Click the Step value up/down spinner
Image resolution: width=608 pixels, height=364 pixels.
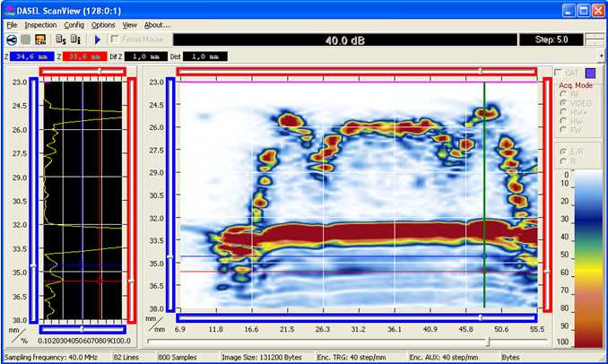(595, 40)
